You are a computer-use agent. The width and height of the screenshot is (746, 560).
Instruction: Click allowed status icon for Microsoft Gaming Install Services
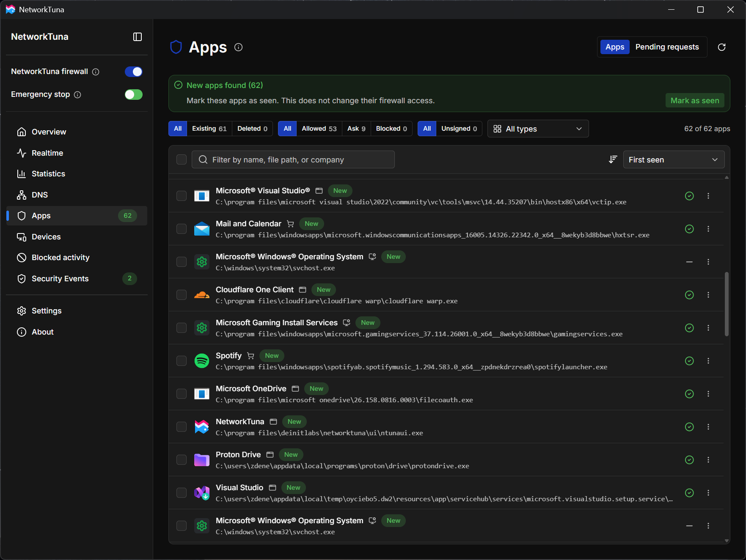pos(689,328)
